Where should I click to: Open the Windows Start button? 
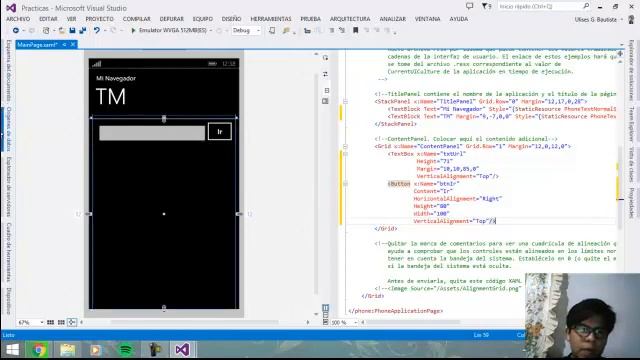point(12,350)
